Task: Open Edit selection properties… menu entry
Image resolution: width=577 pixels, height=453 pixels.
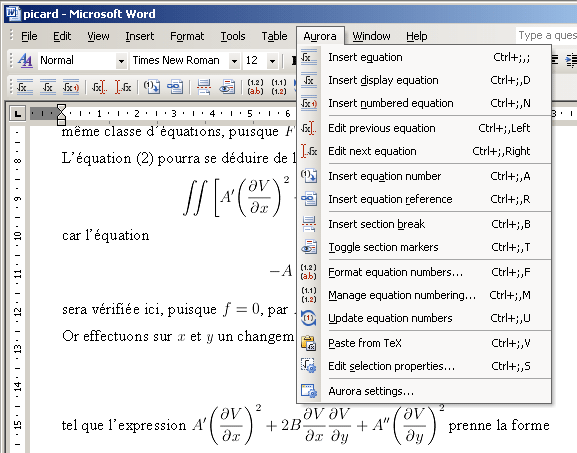Action: 424,366
